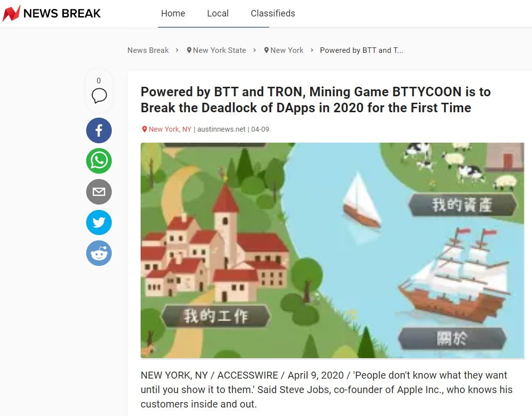Open the New York breadcrumb link
This screenshot has width=532, height=416.
click(287, 50)
